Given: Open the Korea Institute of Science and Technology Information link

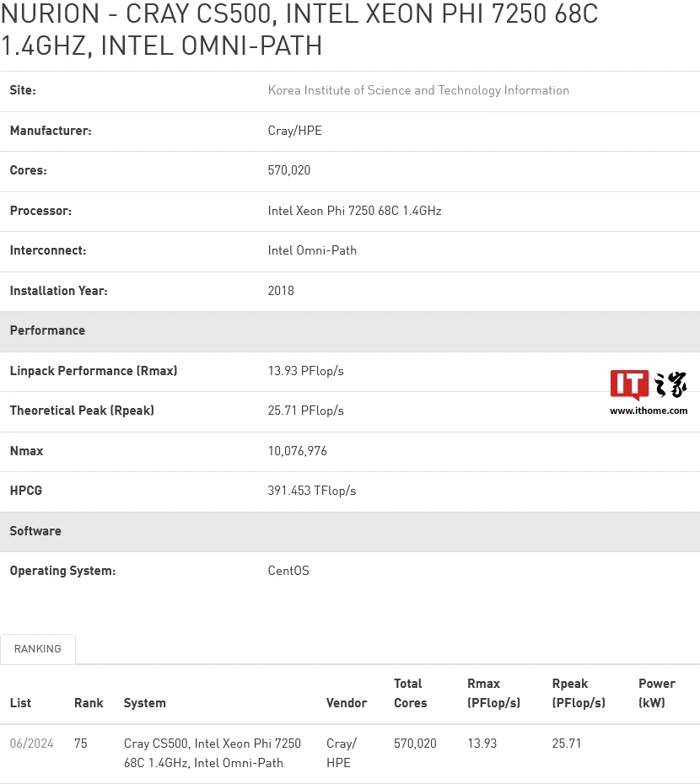Looking at the screenshot, I should tap(418, 90).
